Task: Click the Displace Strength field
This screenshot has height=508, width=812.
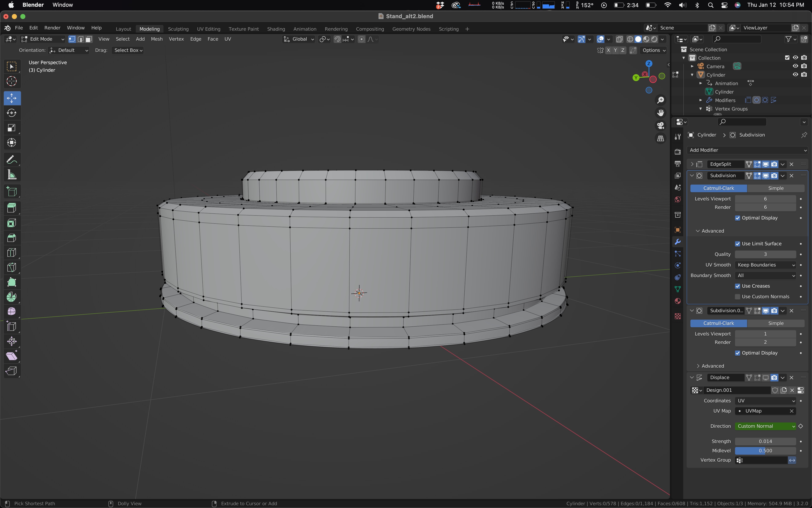Action: (x=765, y=442)
